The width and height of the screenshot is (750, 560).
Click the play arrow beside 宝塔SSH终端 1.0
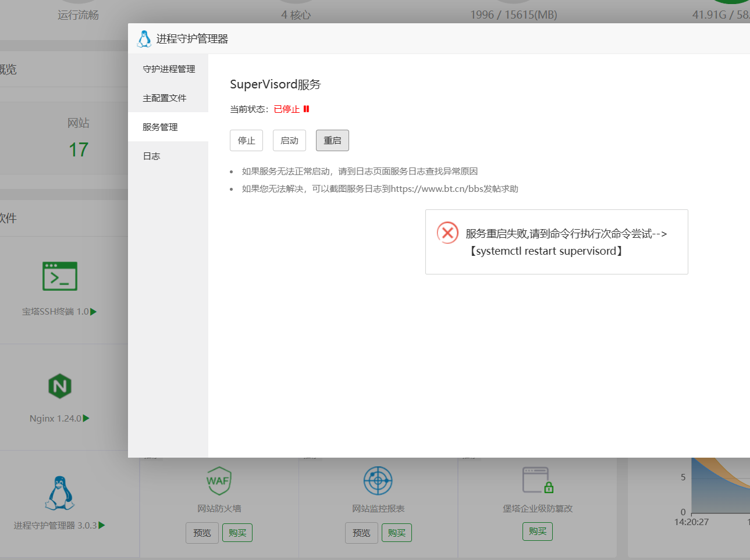click(94, 312)
